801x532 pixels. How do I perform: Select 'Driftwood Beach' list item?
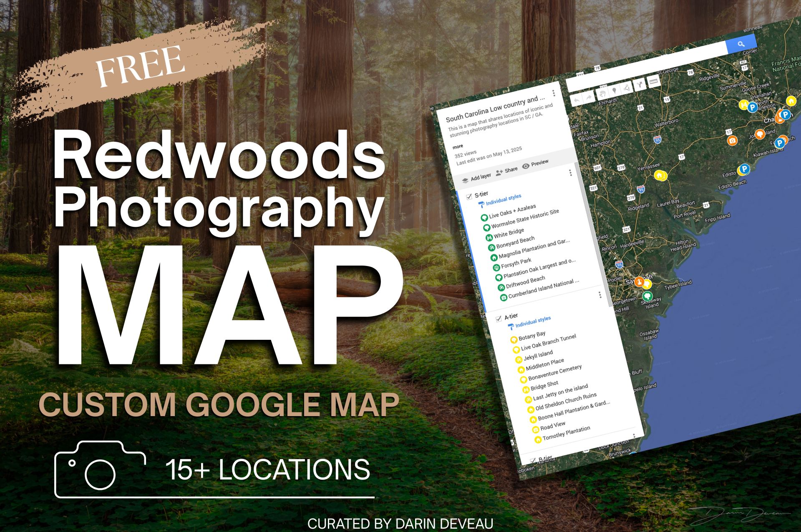click(521, 283)
